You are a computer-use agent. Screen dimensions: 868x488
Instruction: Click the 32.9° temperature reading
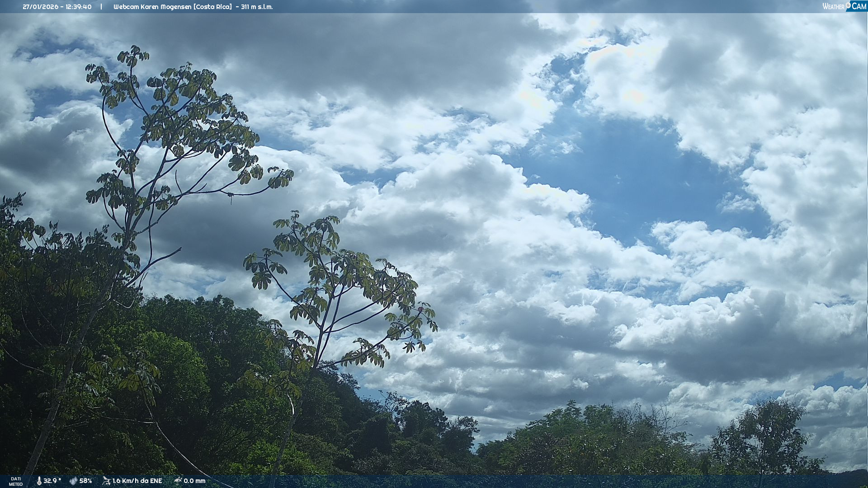(x=52, y=481)
